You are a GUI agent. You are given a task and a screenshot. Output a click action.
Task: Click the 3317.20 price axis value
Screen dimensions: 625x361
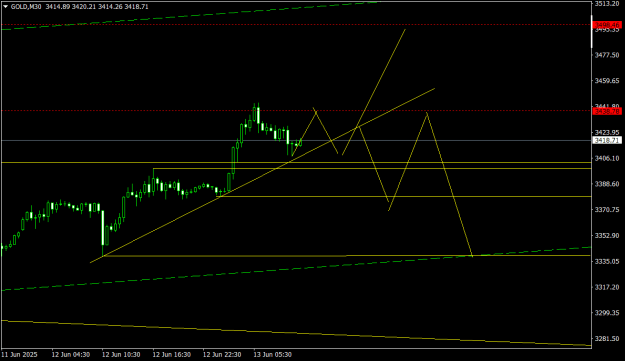point(607,287)
